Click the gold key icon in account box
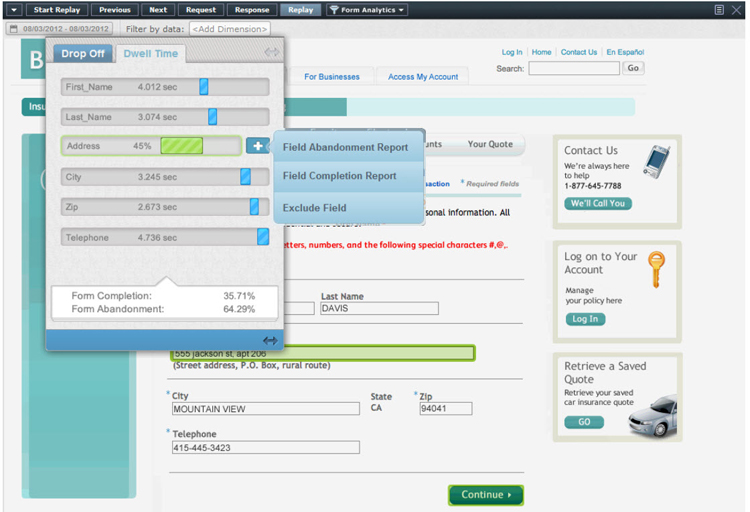Image resolution: width=750 pixels, height=512 pixels. pos(656,269)
